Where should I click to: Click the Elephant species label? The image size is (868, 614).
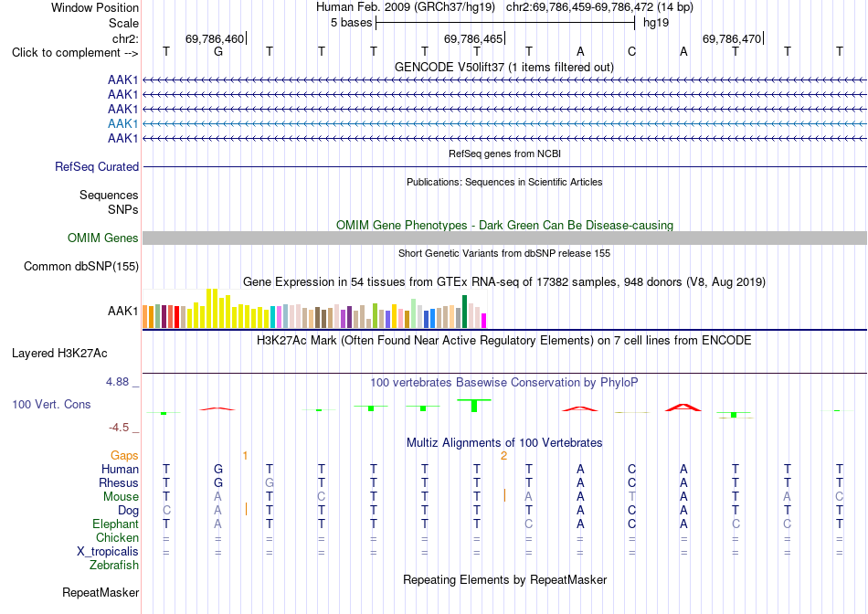(x=115, y=524)
